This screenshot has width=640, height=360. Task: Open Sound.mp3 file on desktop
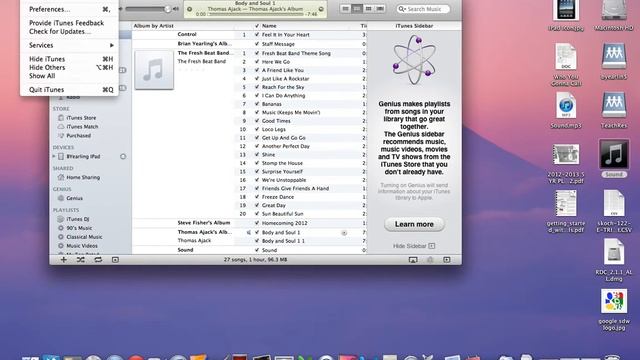click(x=566, y=106)
